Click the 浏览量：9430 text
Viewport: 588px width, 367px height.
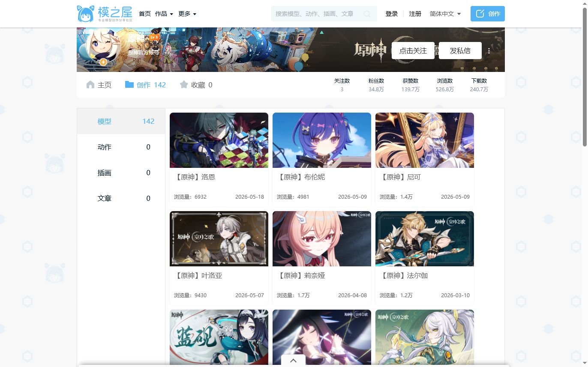click(190, 295)
